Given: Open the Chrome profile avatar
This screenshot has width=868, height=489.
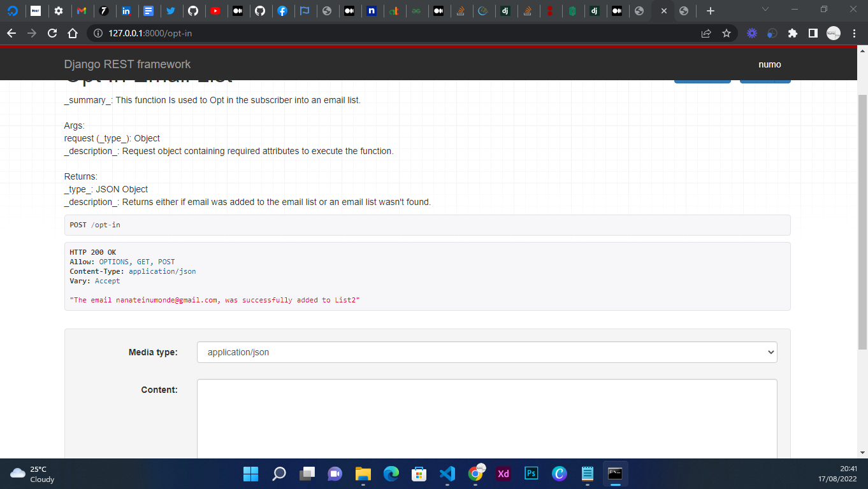Looking at the screenshot, I should (x=834, y=34).
